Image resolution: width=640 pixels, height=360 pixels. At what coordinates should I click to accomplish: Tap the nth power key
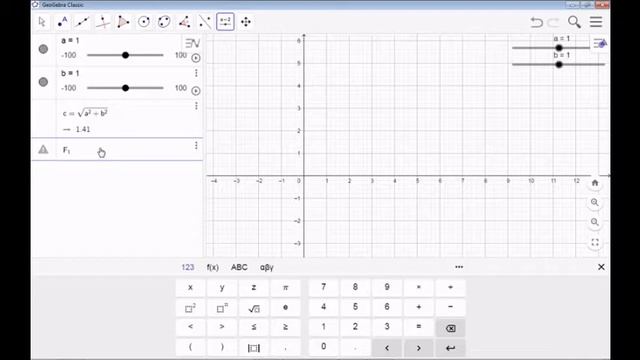pyautogui.click(x=222, y=308)
